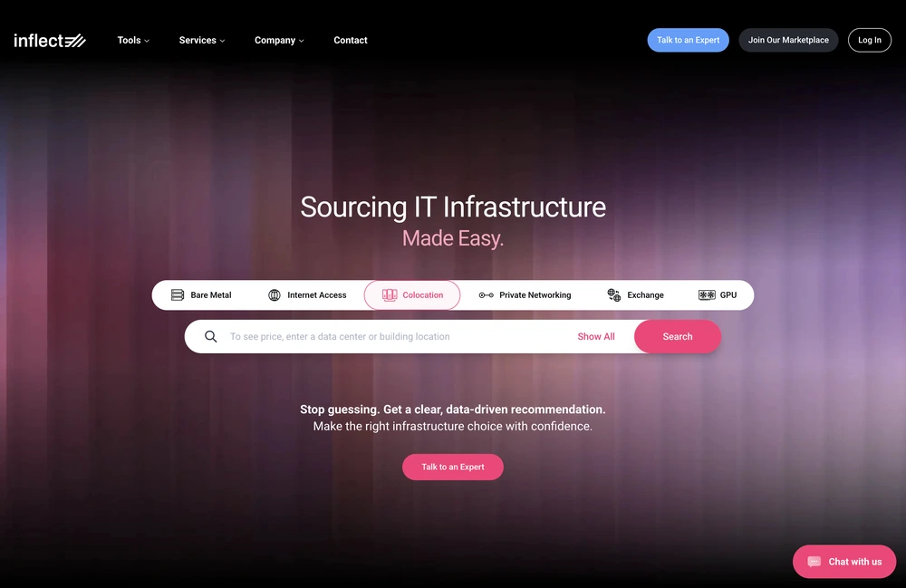Click the Colocation building icon
Viewport: 906px width, 588px height.
coord(389,294)
